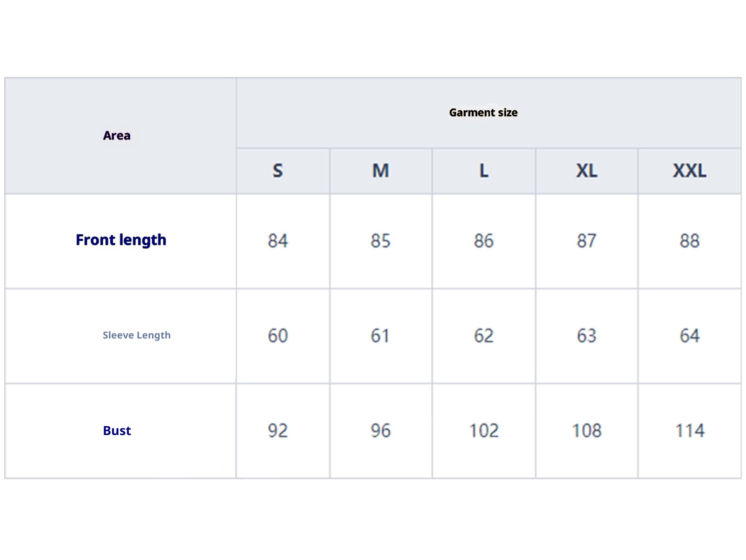Choose the XL size column header
The width and height of the screenshot is (746, 560).
point(587,171)
